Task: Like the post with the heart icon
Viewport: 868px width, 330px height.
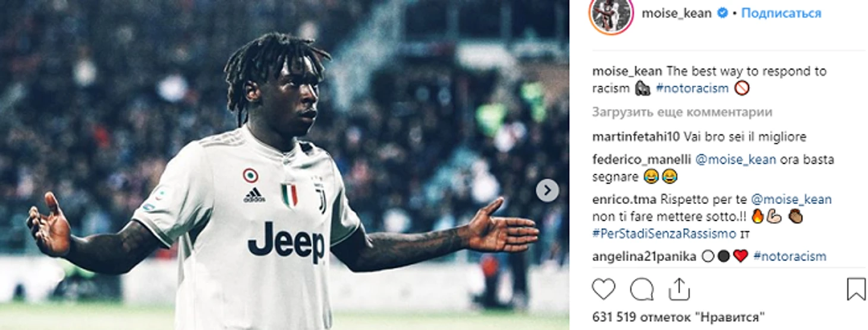Action: (603, 290)
